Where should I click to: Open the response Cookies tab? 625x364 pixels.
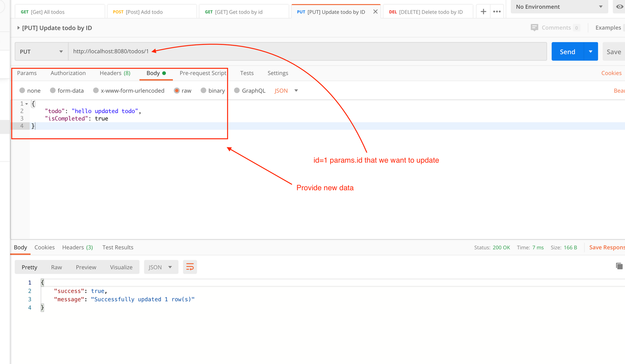pyautogui.click(x=44, y=247)
